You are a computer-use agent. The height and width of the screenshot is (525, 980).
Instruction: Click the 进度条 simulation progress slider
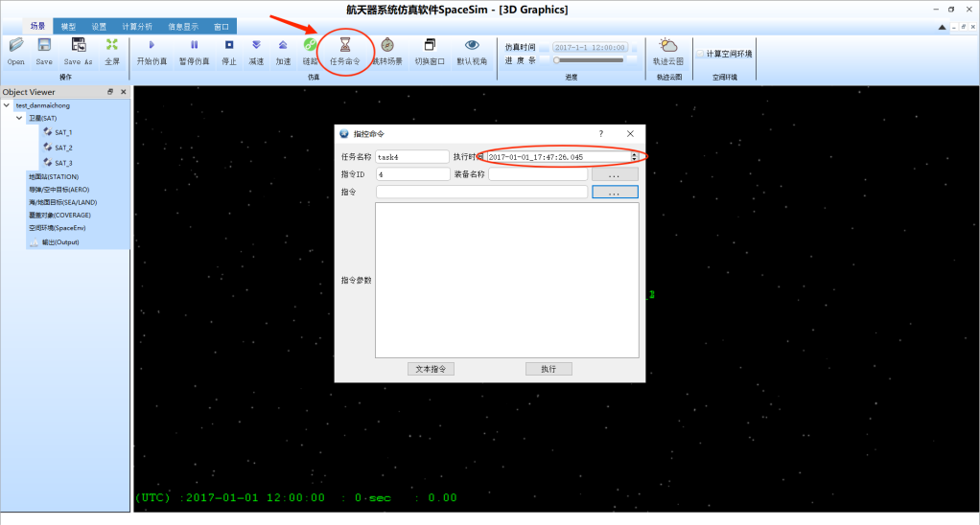click(589, 60)
